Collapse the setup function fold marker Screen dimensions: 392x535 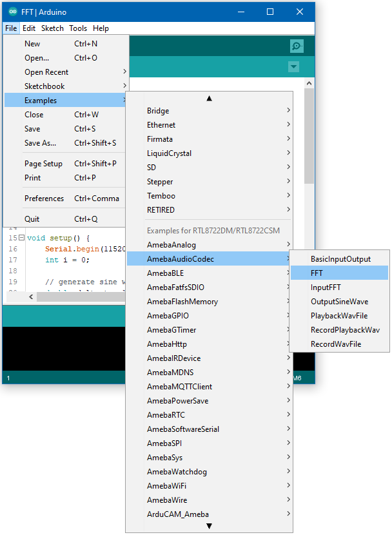[21, 238]
